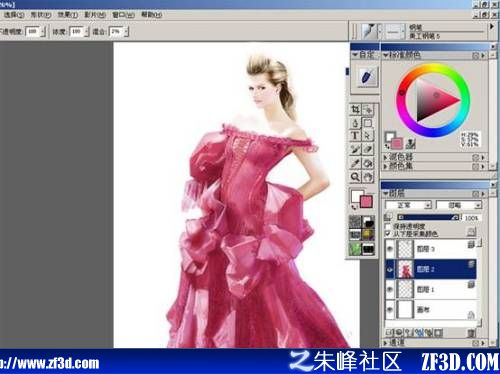Click the pen brush in custom palette
Screen dimensions: 500x374
click(x=367, y=77)
